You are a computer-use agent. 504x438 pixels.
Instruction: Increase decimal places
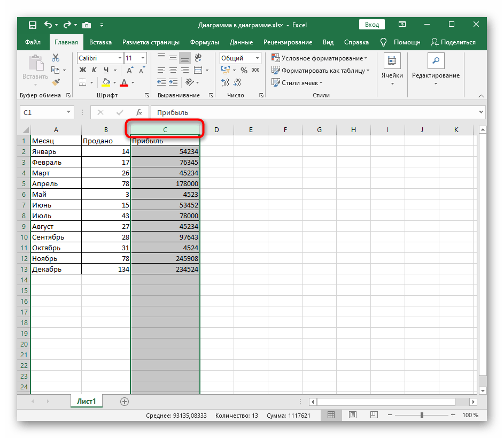[226, 82]
